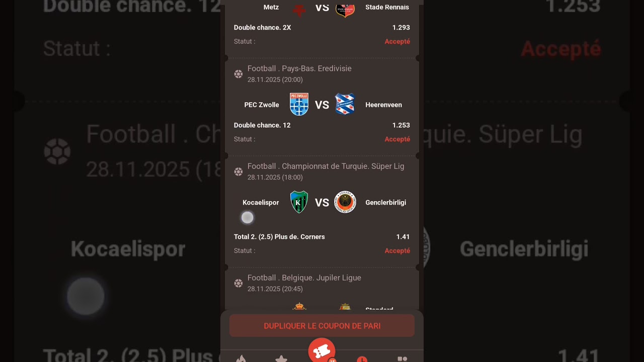Tap the bet coupon ticket icon

(x=321, y=350)
